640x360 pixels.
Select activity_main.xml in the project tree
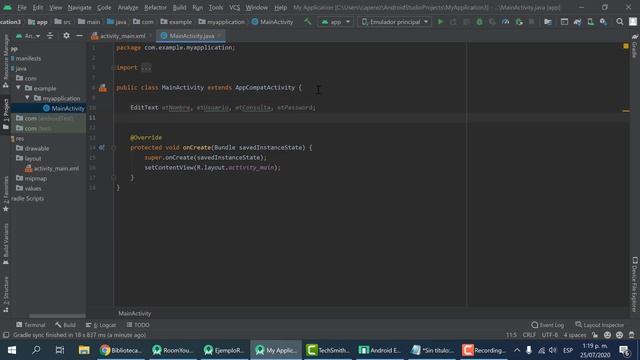coord(52,168)
